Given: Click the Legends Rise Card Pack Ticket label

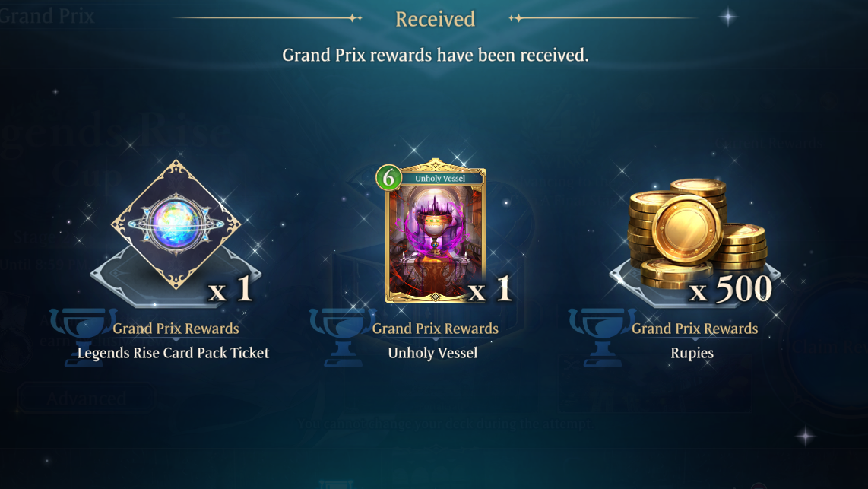Looking at the screenshot, I should click(173, 353).
